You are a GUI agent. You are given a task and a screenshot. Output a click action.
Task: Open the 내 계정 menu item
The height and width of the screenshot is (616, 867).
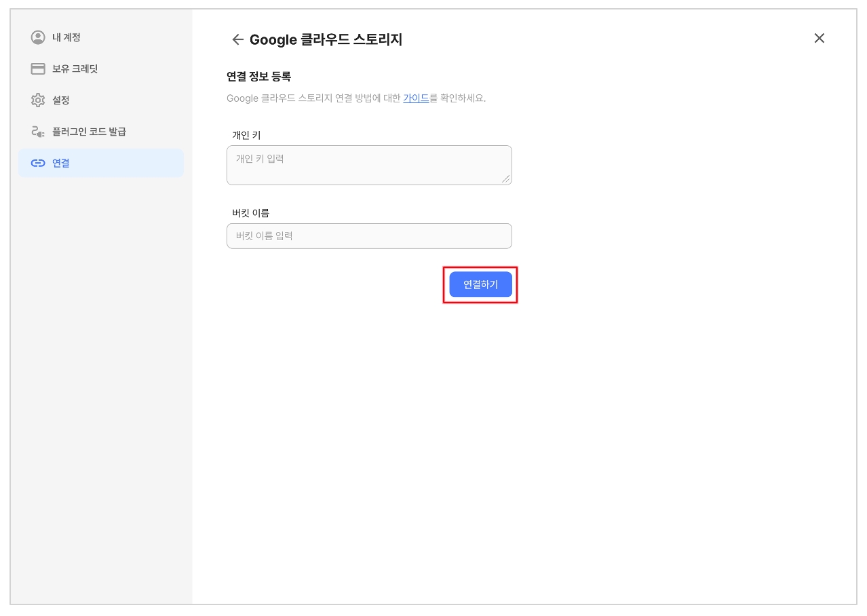pos(66,37)
